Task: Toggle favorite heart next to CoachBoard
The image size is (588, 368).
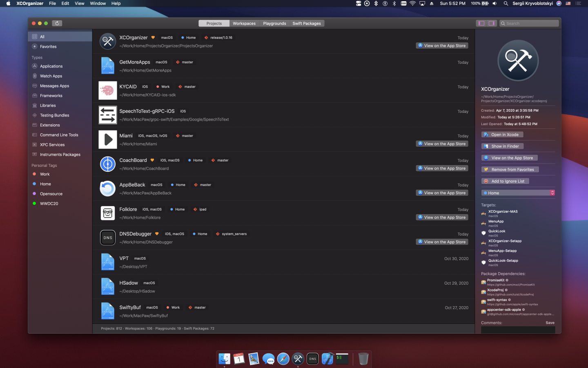Action: pos(152,160)
